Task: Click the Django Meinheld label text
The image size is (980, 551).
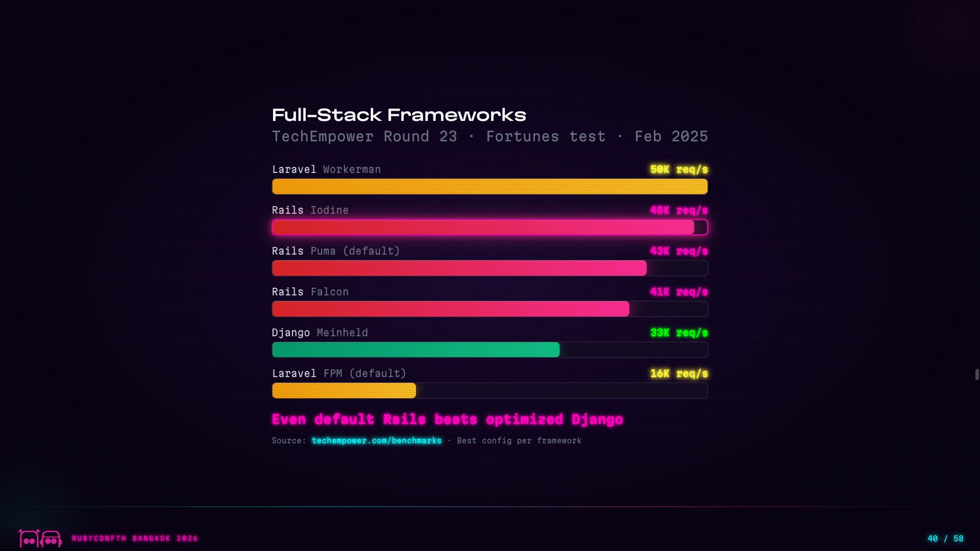Action: tap(320, 333)
